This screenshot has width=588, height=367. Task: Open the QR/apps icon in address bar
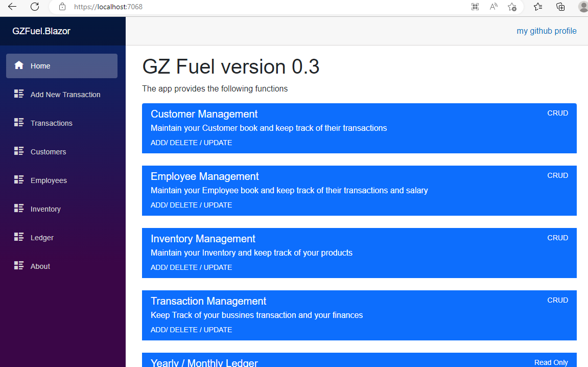(475, 6)
